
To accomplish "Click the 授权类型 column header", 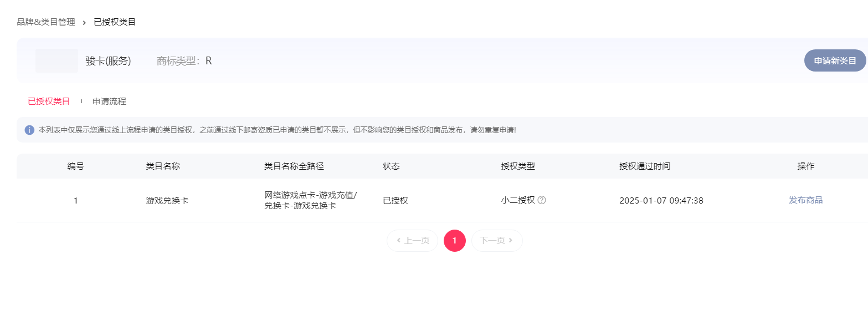I will [x=518, y=166].
